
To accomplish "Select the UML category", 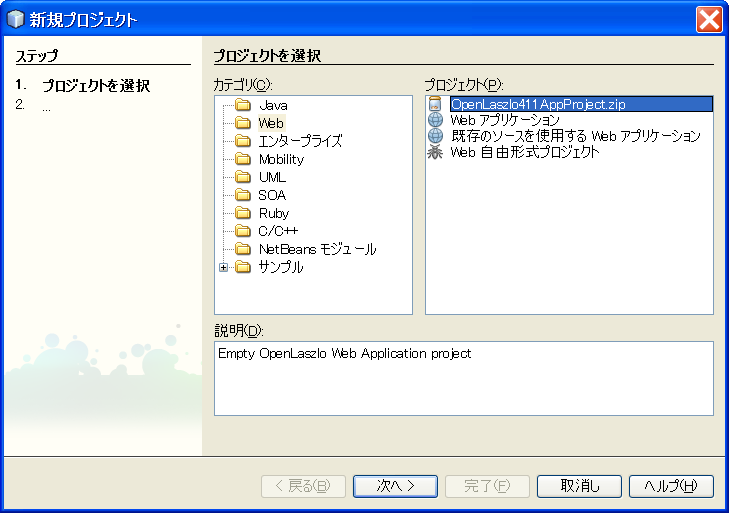I will click(x=272, y=177).
